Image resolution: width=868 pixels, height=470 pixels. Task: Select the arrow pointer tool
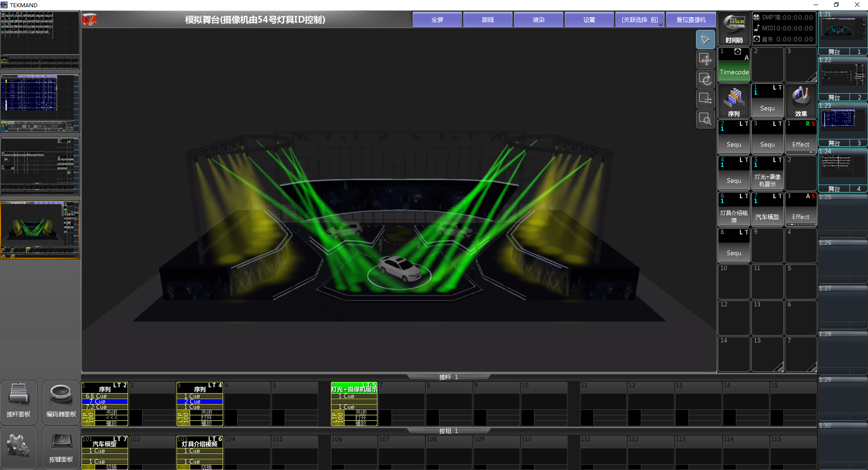point(705,40)
